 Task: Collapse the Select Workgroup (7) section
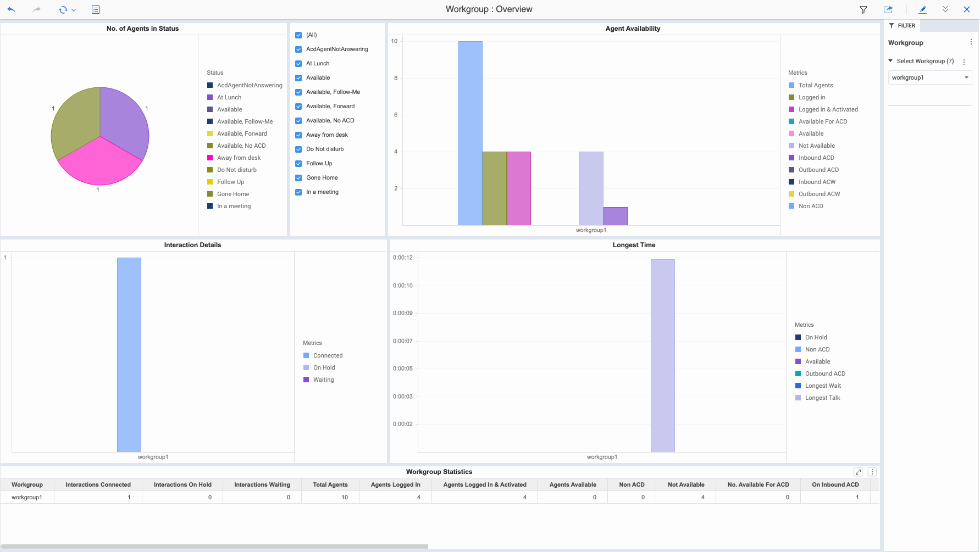(890, 61)
